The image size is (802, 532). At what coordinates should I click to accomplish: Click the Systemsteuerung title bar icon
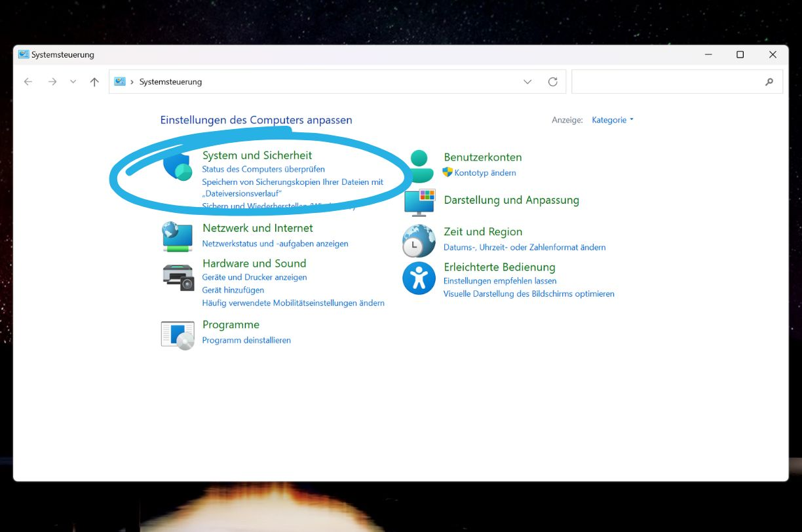(x=24, y=54)
